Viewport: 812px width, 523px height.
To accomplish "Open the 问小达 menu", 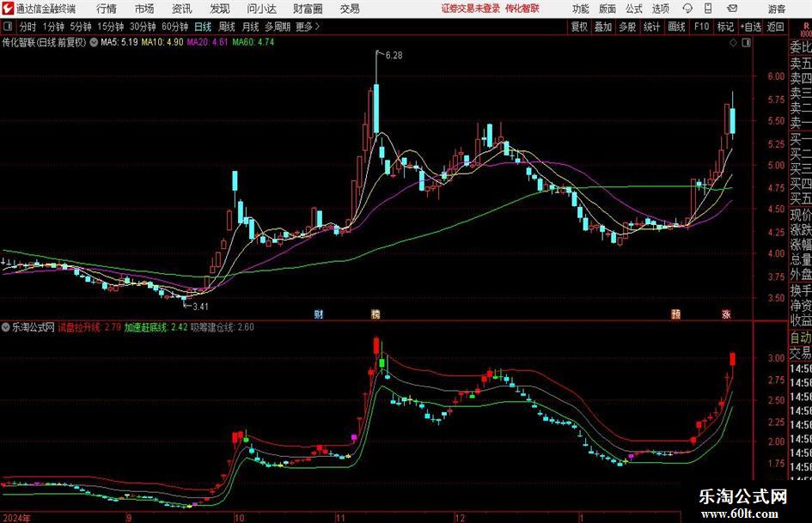I will click(261, 9).
